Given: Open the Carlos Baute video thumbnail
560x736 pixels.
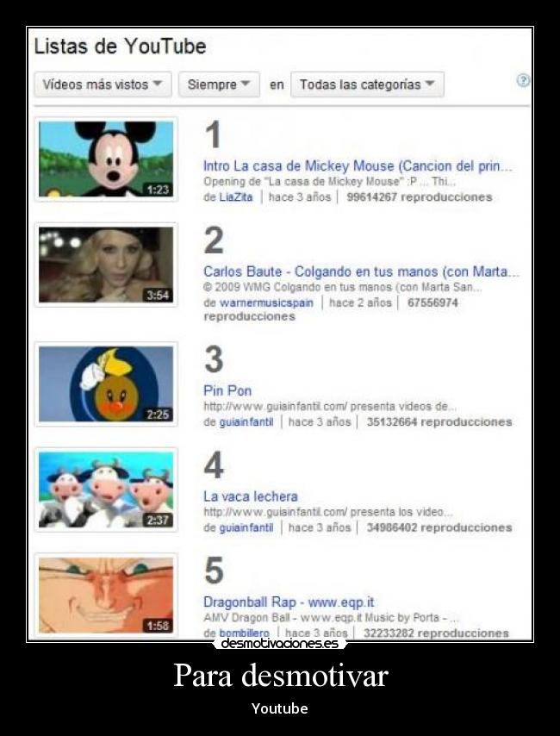Looking at the screenshot, I should tap(106, 265).
